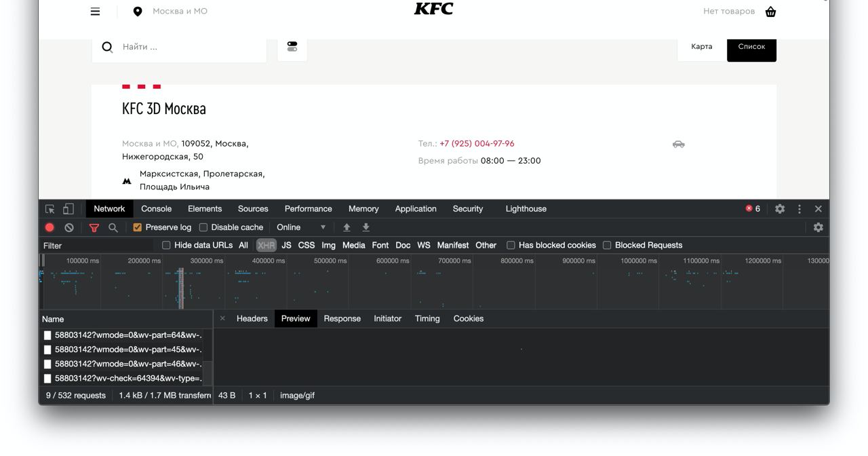
Task: Open the DevTools settings gear
Action: click(780, 209)
